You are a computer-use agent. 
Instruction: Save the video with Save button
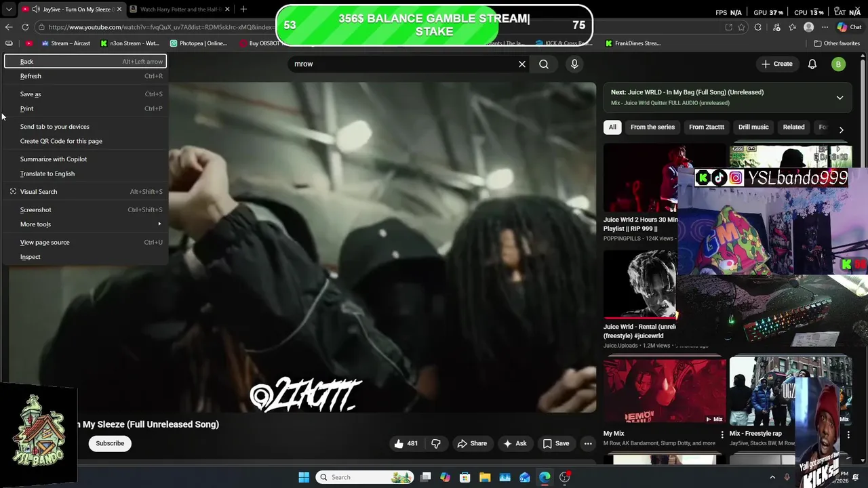pyautogui.click(x=556, y=443)
